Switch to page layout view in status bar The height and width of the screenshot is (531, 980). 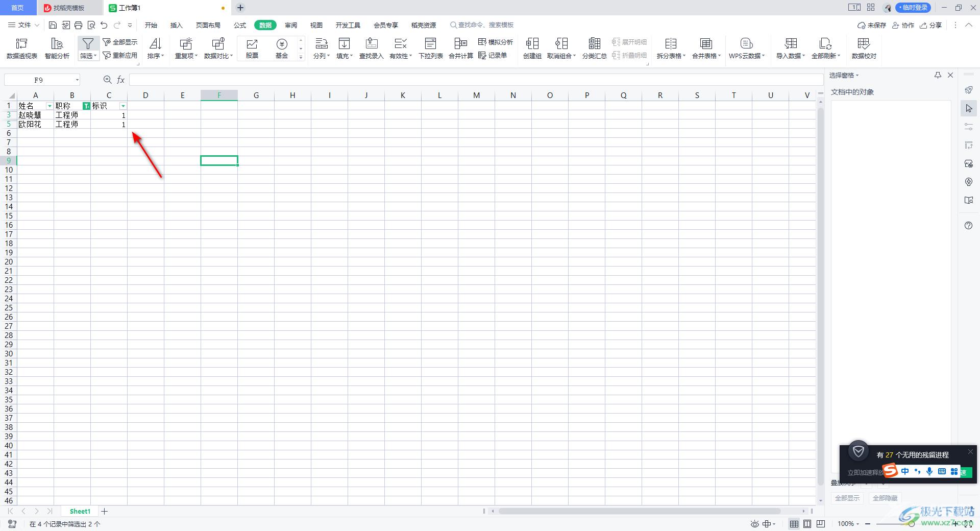pos(807,524)
